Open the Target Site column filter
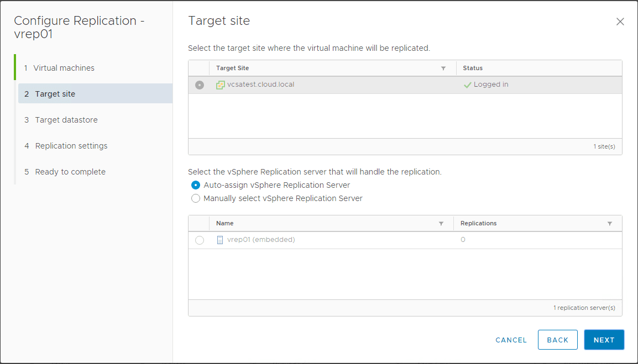638x364 pixels. (x=443, y=68)
